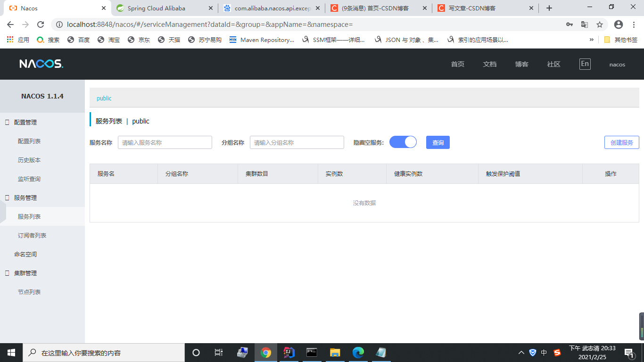The image size is (644, 362).
Task: Open the translate icon in address bar
Action: point(585,24)
